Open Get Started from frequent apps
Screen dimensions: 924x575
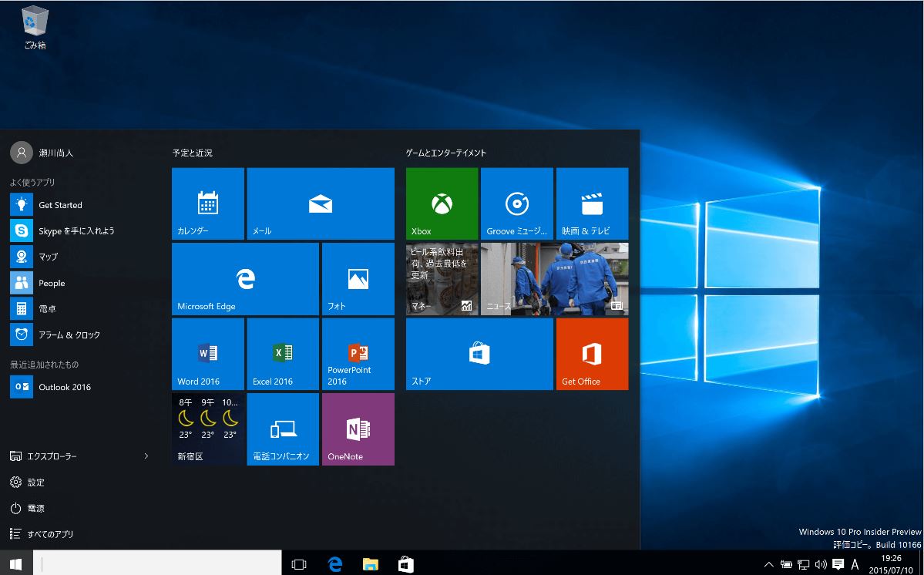coord(81,205)
